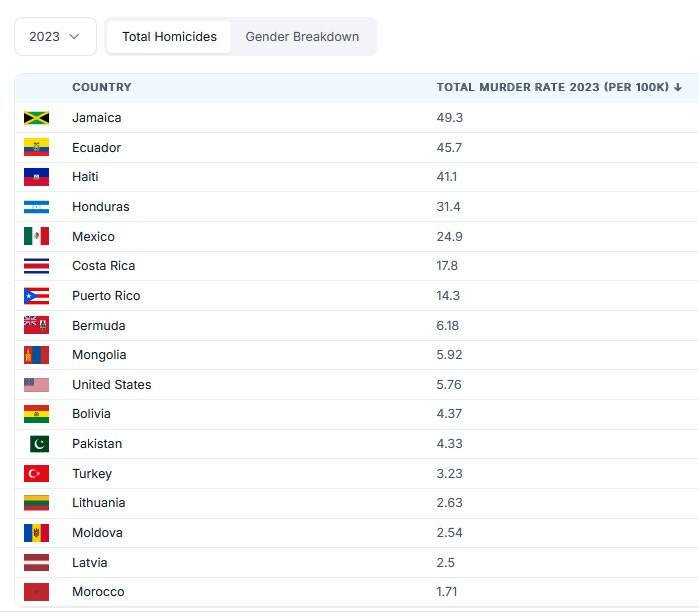Click the 3.23 murder rate value
The height and width of the screenshot is (613, 699).
coord(449,474)
